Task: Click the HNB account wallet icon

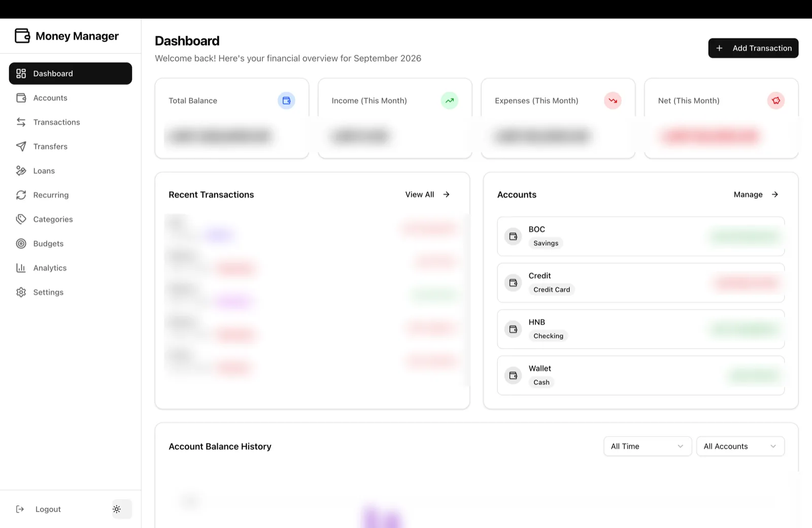Action: [513, 329]
